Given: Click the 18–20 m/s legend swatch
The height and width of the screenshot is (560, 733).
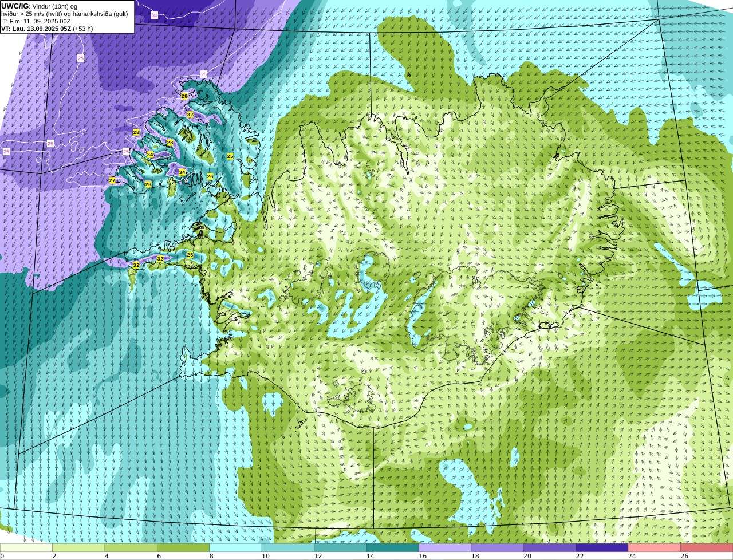Looking at the screenshot, I should point(497,548).
